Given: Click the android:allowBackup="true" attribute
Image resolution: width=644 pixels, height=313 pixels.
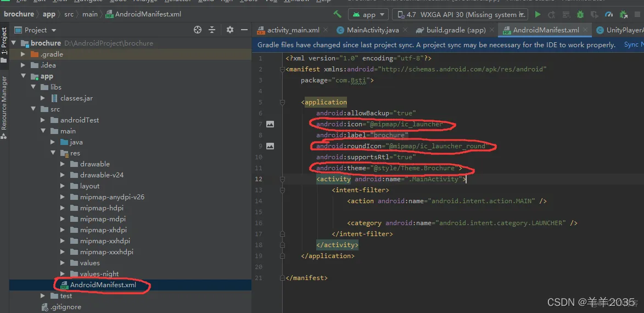Looking at the screenshot, I should tap(366, 113).
